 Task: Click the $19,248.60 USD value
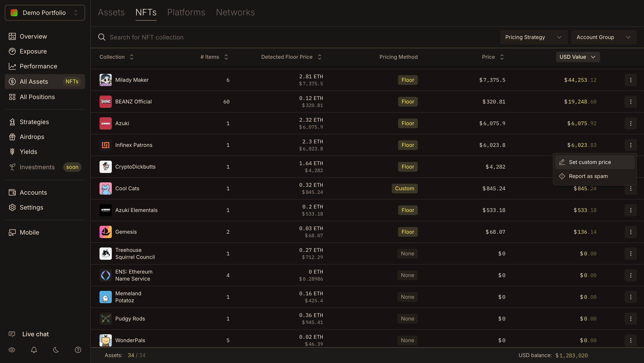(x=580, y=102)
